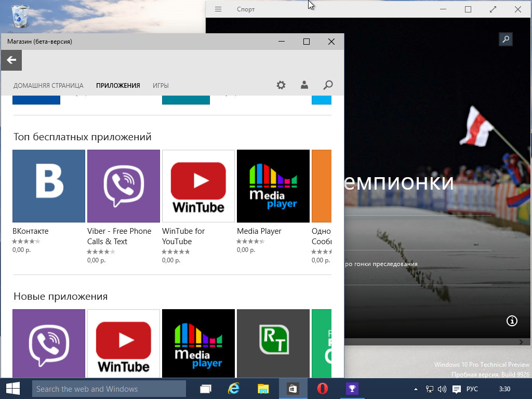This screenshot has width=532, height=399.
Task: Show hidden system tray icons
Action: 416,389
